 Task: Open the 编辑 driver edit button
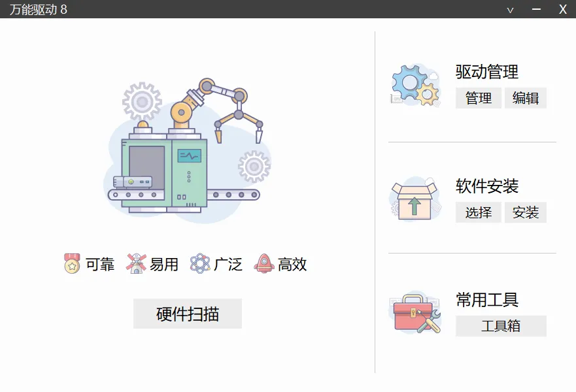point(525,98)
